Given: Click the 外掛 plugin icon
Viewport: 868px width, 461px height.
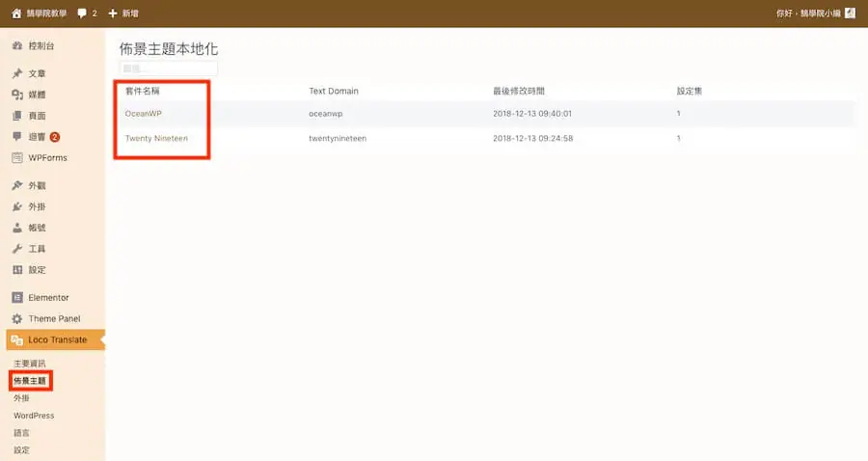Looking at the screenshot, I should coord(17,206).
